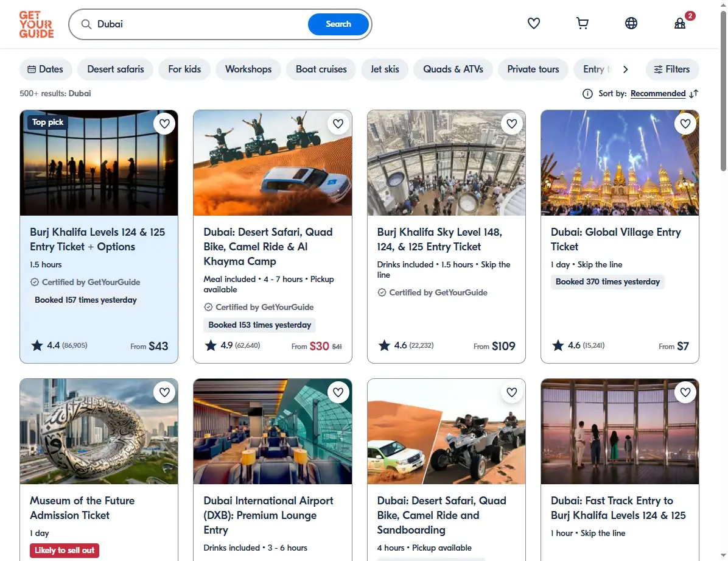Viewport: 728px width, 561px height.
Task: Open the language globe icon
Action: [x=631, y=23]
